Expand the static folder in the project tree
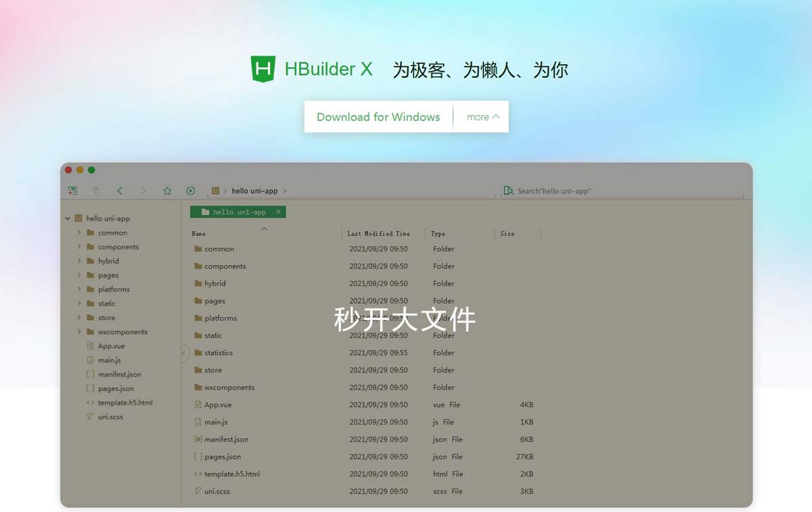This screenshot has height=512, width=812. click(79, 304)
